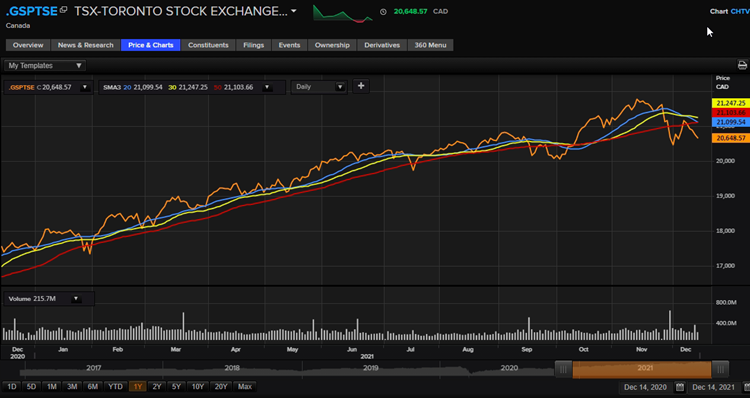
Task: Open the calendar icon between the dates
Action: (680, 387)
